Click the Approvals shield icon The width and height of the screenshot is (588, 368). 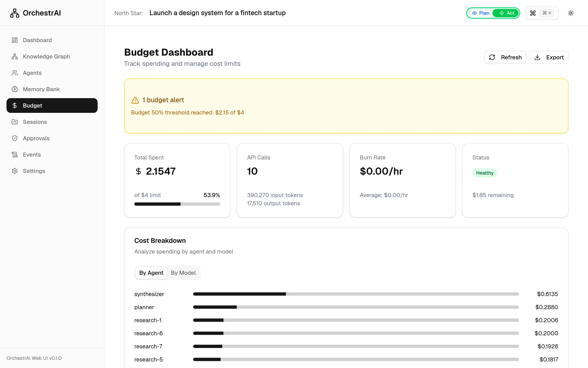tap(15, 138)
